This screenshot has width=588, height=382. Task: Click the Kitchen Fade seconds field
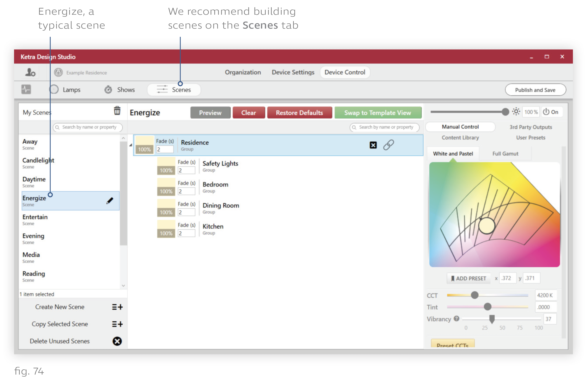tap(186, 233)
